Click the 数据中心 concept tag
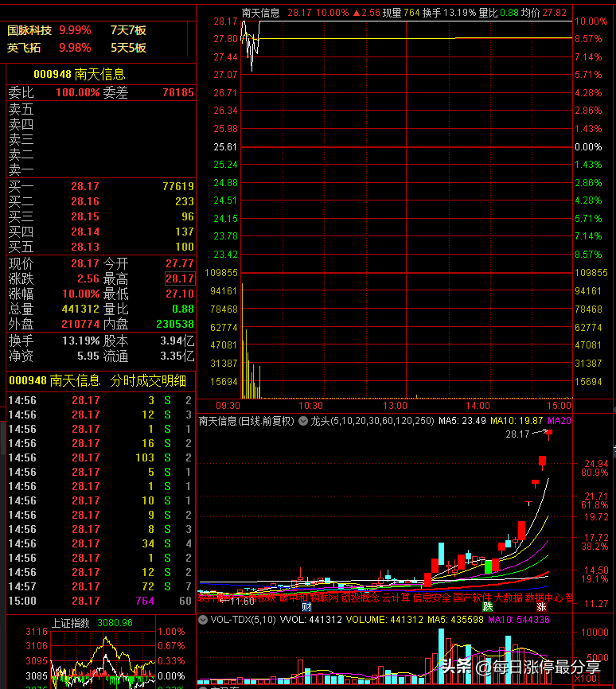The height and width of the screenshot is (689, 616). [544, 598]
